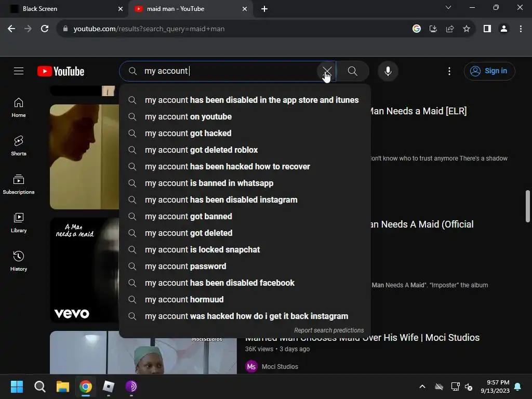Bookmark this page with star
The width and height of the screenshot is (532, 399).
pos(467,29)
